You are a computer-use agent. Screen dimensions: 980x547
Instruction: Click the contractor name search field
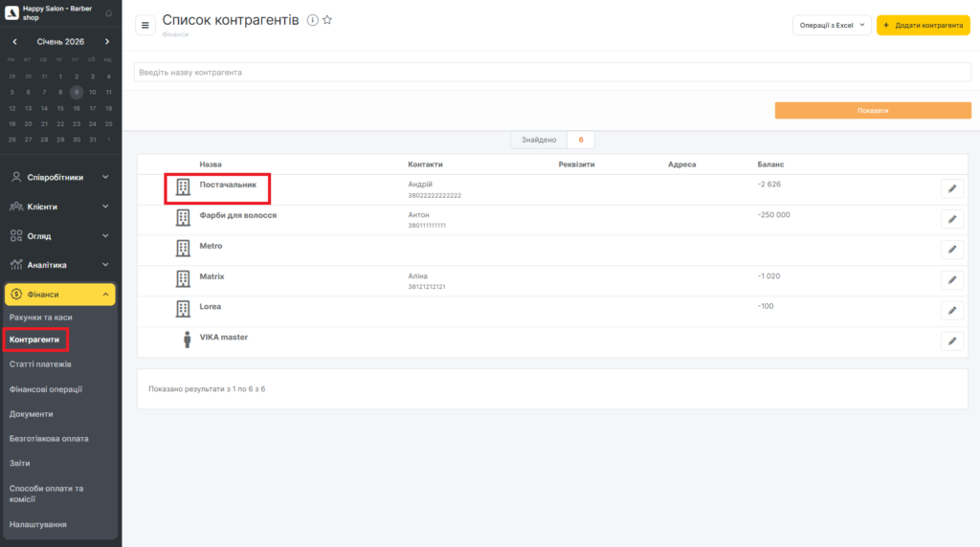click(x=551, y=73)
